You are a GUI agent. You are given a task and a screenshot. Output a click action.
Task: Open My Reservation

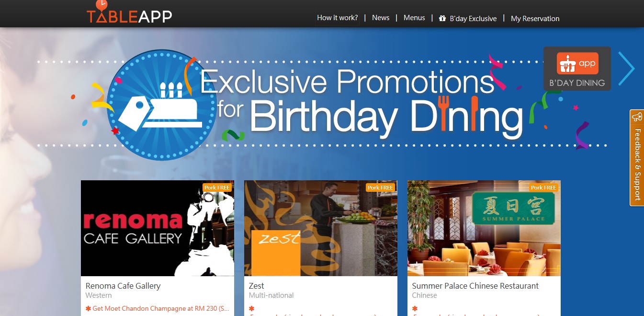535,19
